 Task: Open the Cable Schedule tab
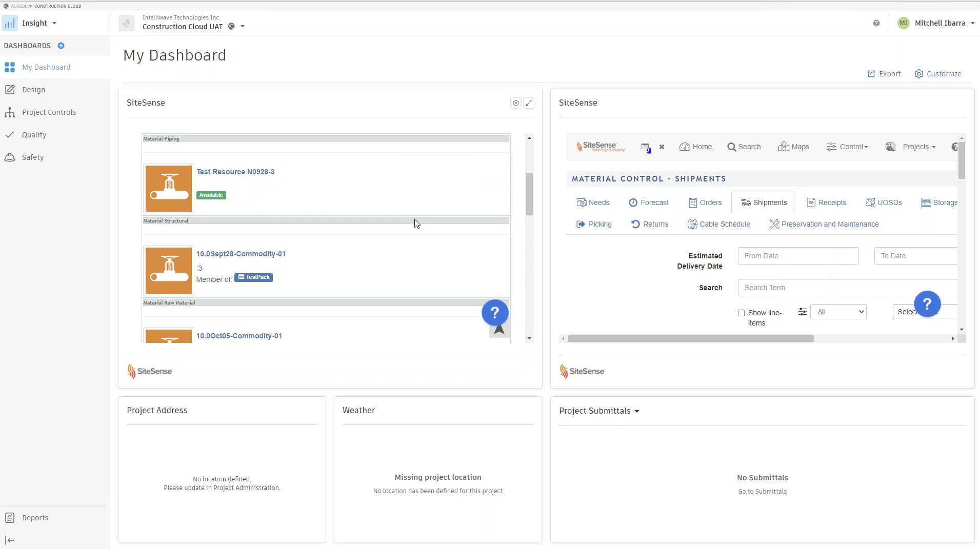coord(719,224)
